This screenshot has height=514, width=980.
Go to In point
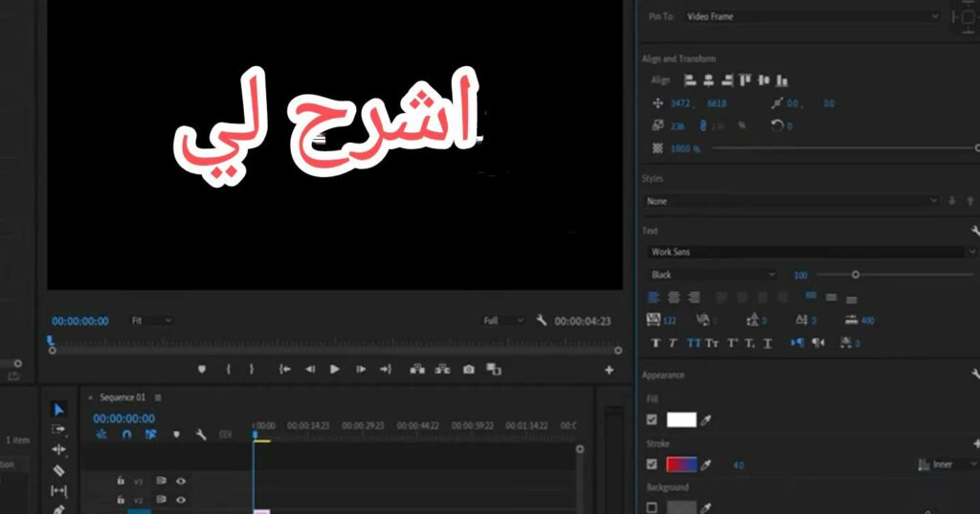[285, 369]
